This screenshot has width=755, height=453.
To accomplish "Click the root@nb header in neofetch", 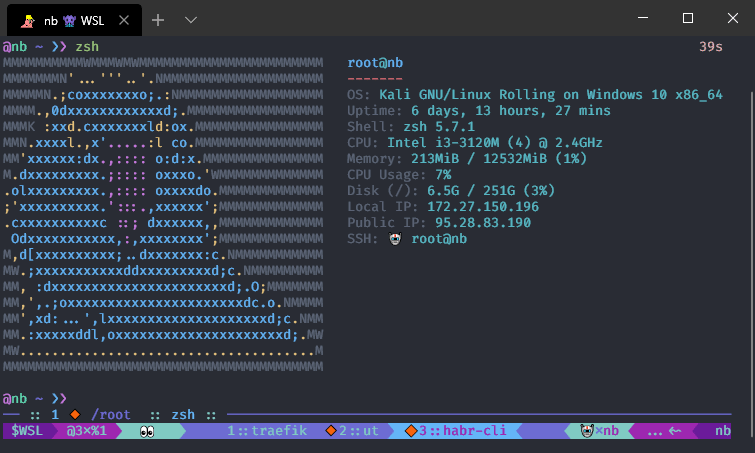I will (375, 63).
